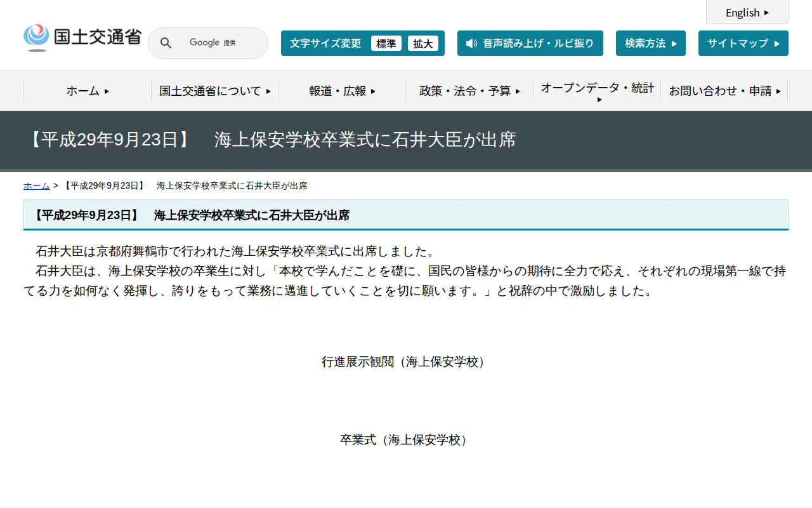
Task: Click the 国土交通省 ministry logo
Action: [x=82, y=37]
